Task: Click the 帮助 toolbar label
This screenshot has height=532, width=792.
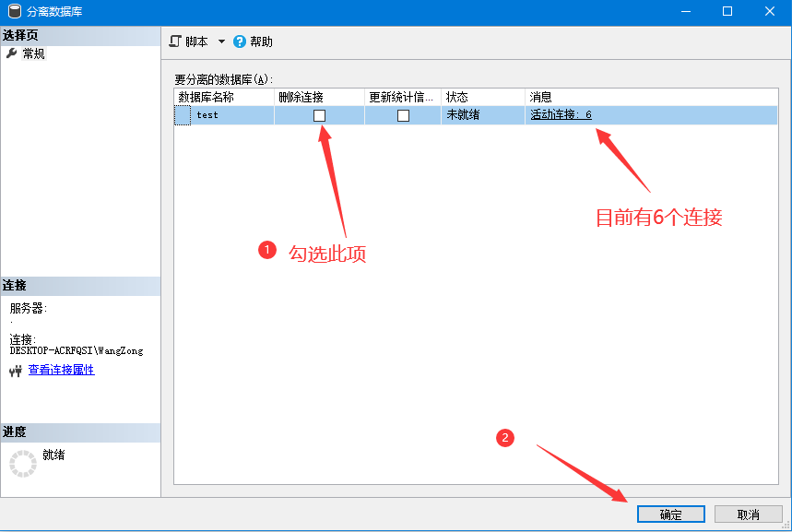Action: click(261, 41)
